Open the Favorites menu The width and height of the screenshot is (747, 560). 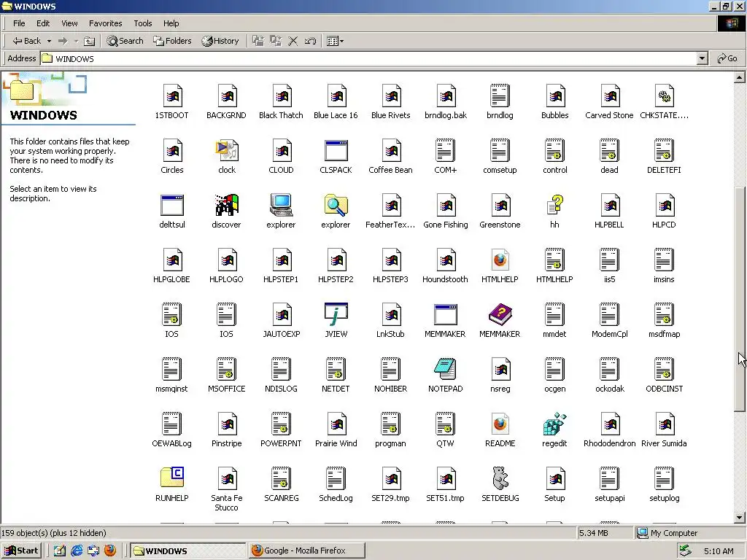(x=105, y=23)
